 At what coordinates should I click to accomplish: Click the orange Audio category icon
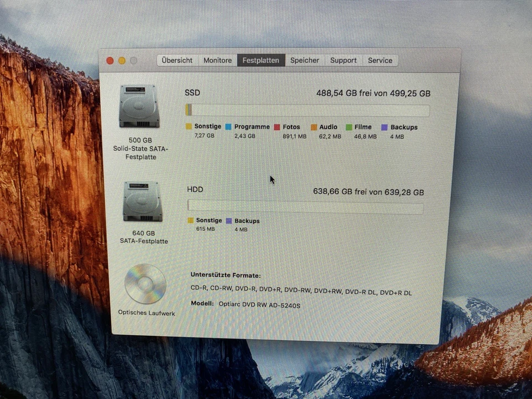point(315,127)
